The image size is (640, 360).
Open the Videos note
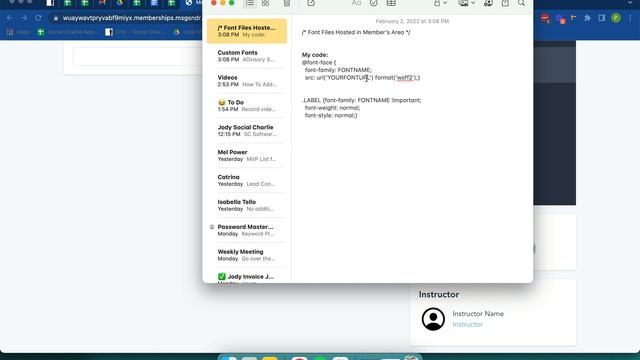(x=247, y=81)
